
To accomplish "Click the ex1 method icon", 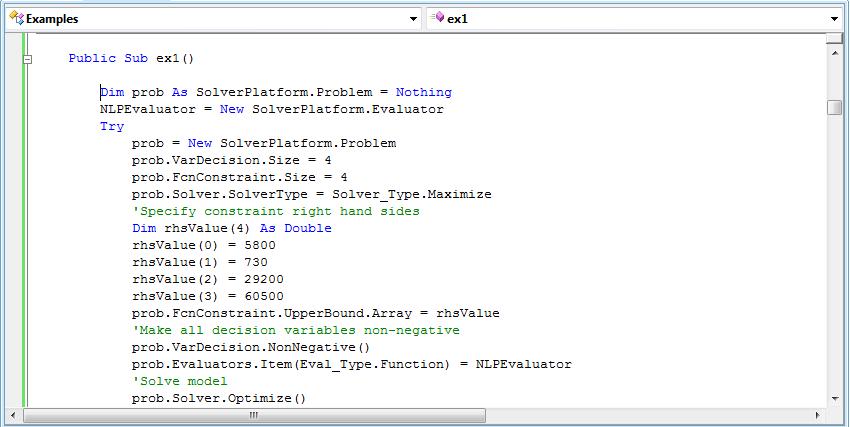I will click(437, 19).
